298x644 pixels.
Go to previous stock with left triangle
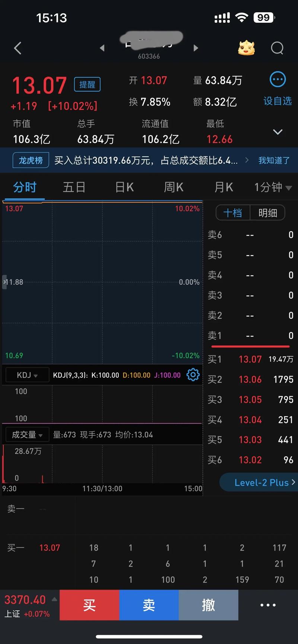coord(102,48)
